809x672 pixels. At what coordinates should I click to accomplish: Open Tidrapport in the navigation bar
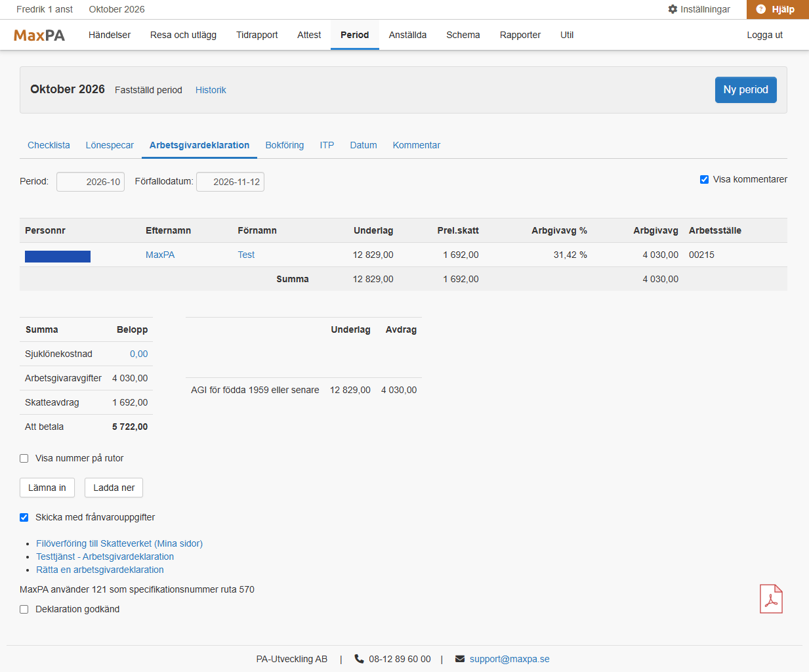click(257, 35)
